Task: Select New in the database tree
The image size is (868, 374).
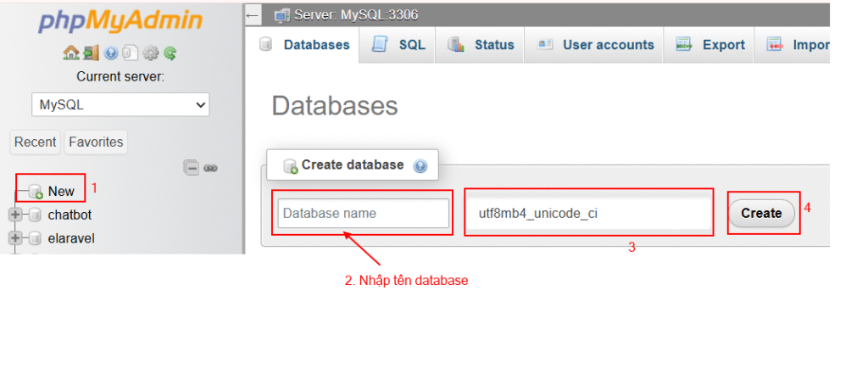Action: tap(61, 192)
